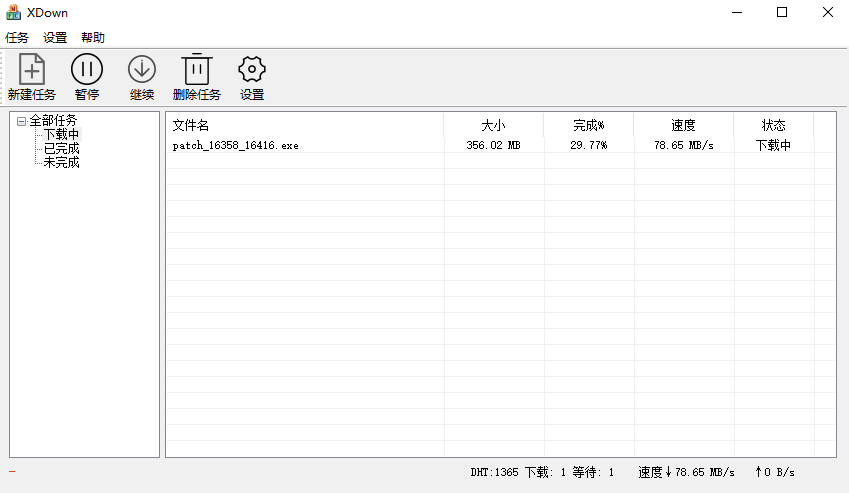849x493 pixels.
Task: Maximize the XDown window
Action: click(782, 12)
